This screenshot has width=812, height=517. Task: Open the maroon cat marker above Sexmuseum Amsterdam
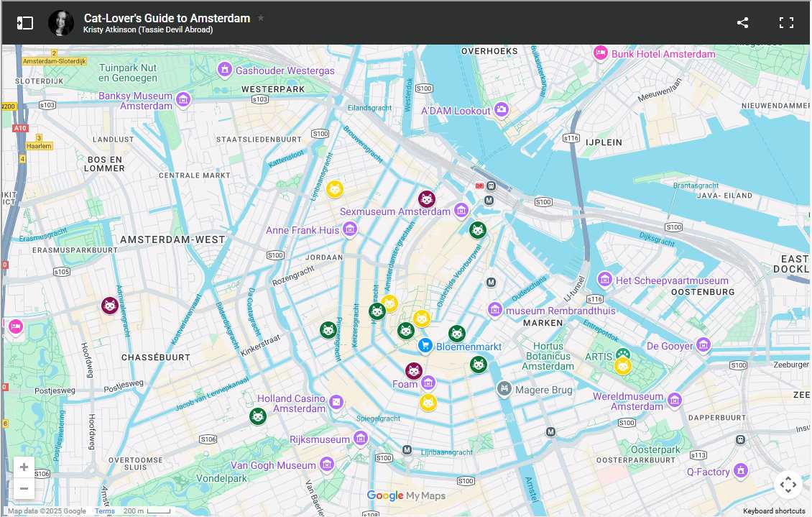[427, 199]
